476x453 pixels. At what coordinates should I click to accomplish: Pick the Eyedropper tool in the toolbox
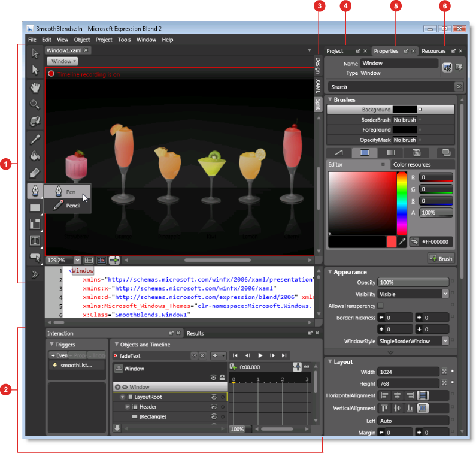point(35,139)
